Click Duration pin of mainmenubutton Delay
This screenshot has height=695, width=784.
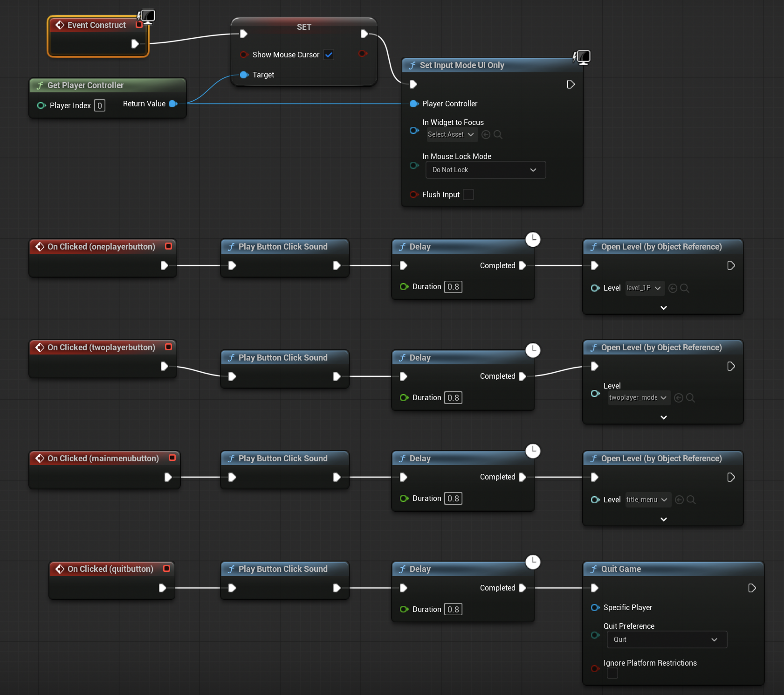coord(404,499)
